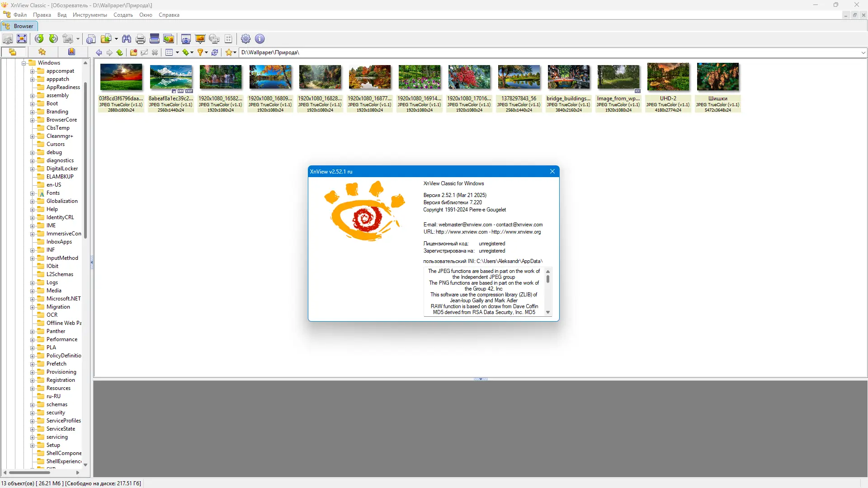Screen dimensions: 868x488
Task: Open the view mode dropdown arrow
Action: [x=177, y=52]
